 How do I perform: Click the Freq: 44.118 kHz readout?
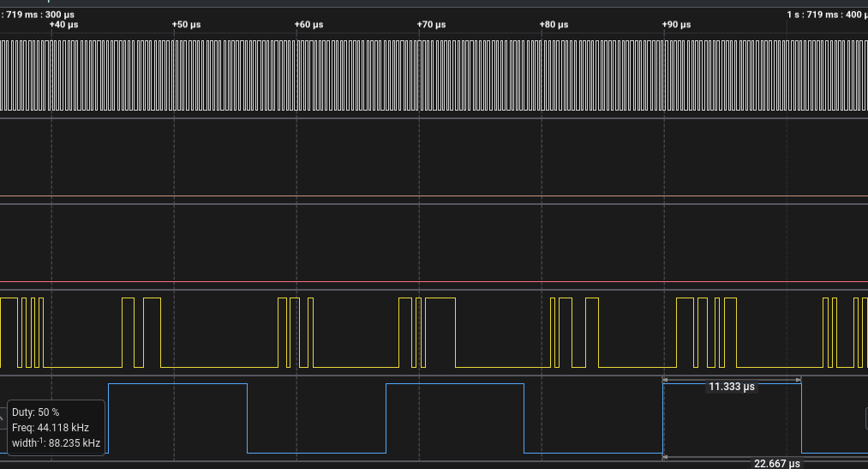pos(51,427)
